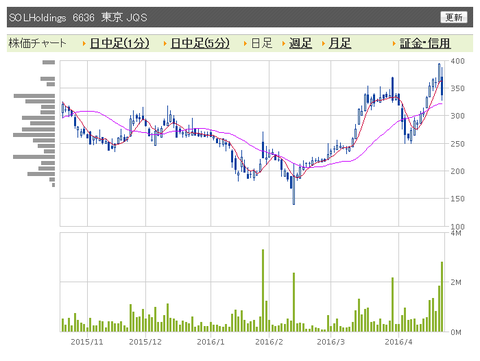Switch to the 月足 monthly chart
This screenshot has width=480, height=361.
340,43
